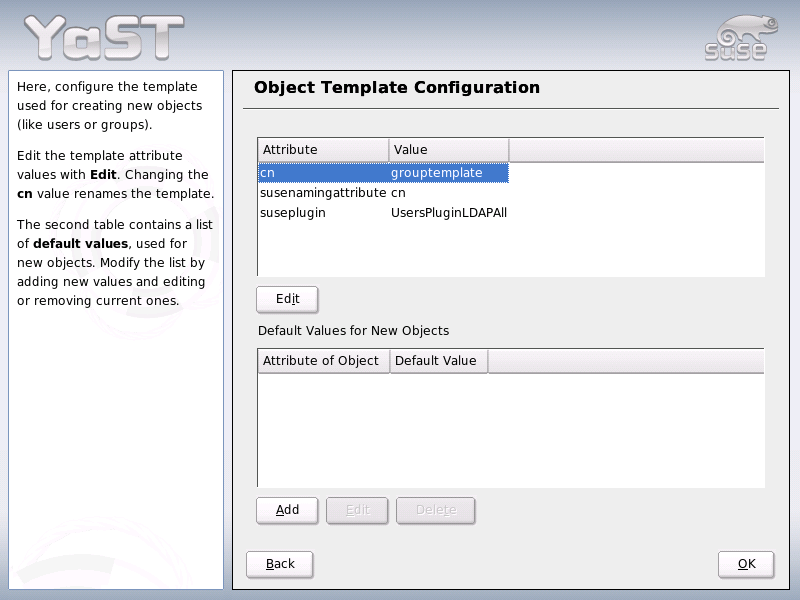Click the help paragraph mentioning default values
The width and height of the screenshot is (800, 600).
pos(115,263)
